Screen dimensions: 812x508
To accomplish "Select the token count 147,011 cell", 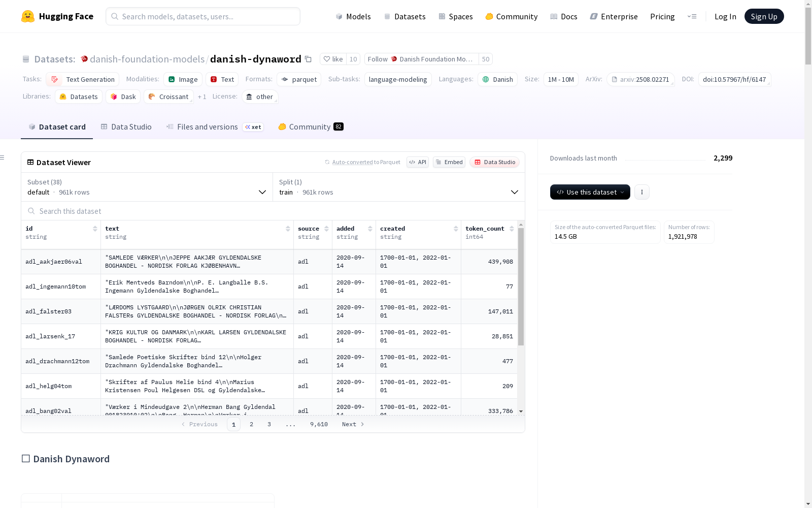I will 489,311.
